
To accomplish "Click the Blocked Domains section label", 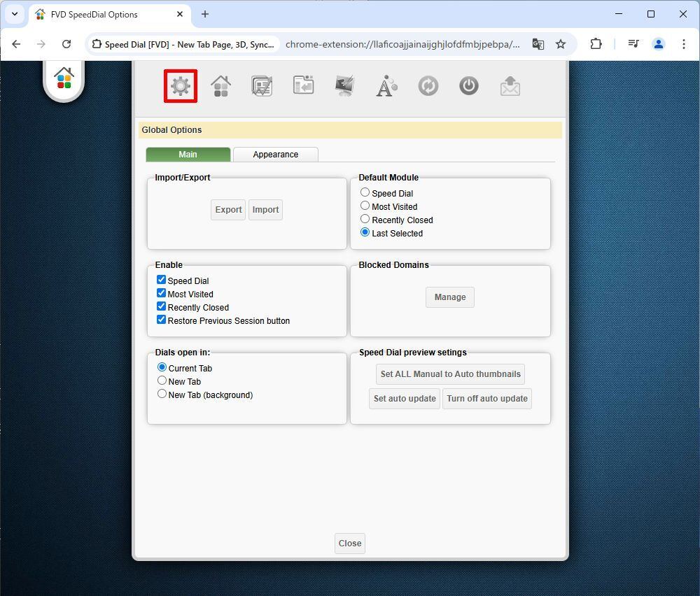I will coord(393,265).
